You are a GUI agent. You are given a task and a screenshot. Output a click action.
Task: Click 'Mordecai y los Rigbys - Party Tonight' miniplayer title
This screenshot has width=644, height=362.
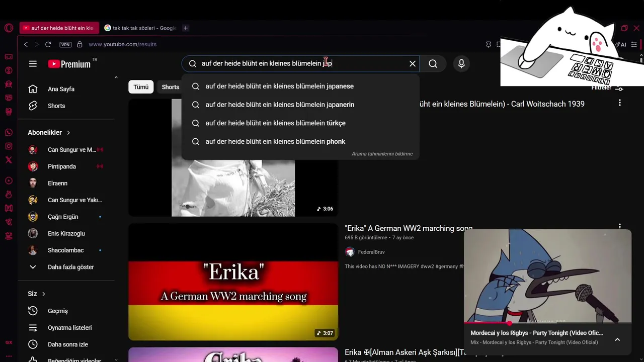[536, 333]
